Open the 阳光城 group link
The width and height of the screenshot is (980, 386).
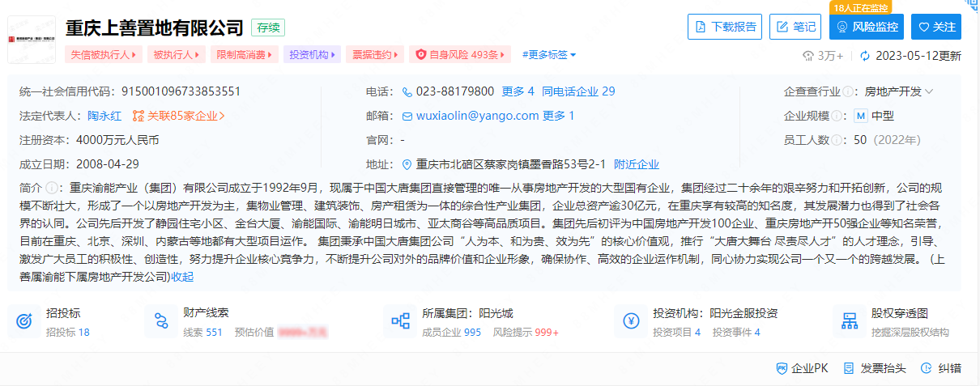[496, 313]
